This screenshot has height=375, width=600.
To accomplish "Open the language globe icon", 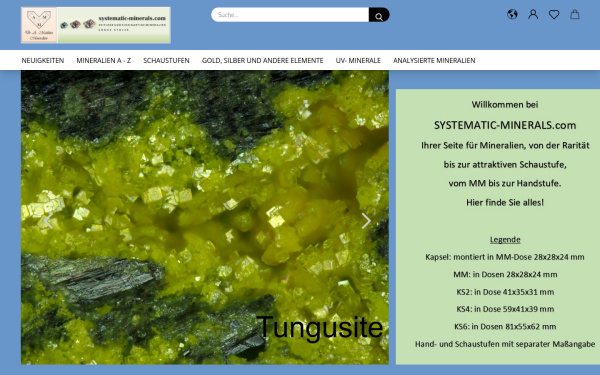I will [x=512, y=15].
